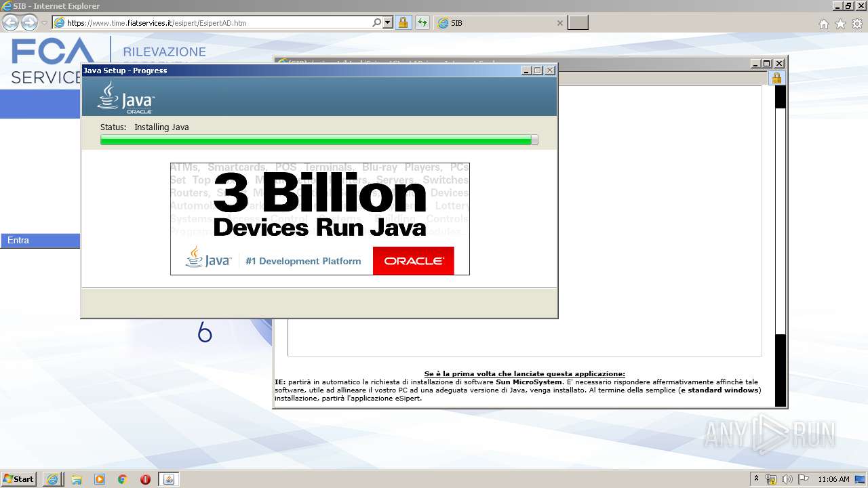Image resolution: width=868 pixels, height=488 pixels.
Task: Click the 3 Billion Devices Java banner
Action: click(x=319, y=219)
